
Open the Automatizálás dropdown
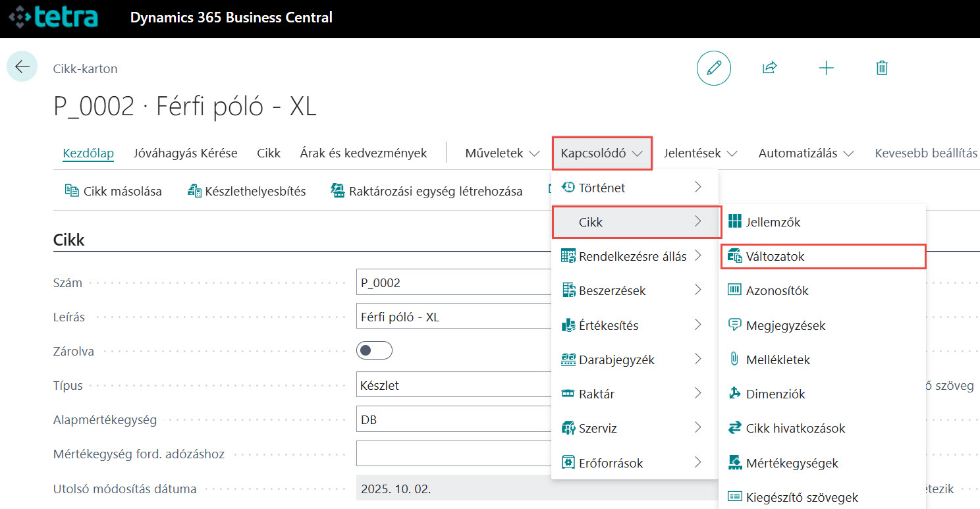coord(805,153)
